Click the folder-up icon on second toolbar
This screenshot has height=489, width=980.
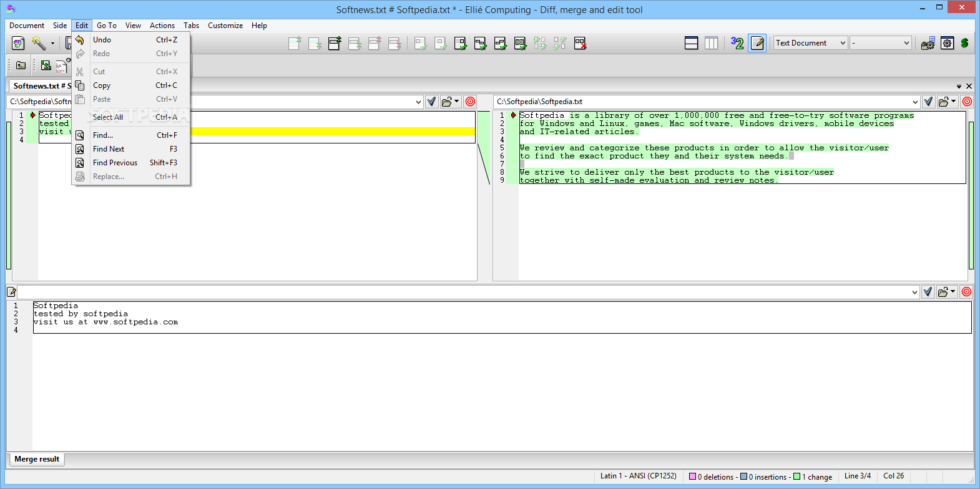coord(21,65)
